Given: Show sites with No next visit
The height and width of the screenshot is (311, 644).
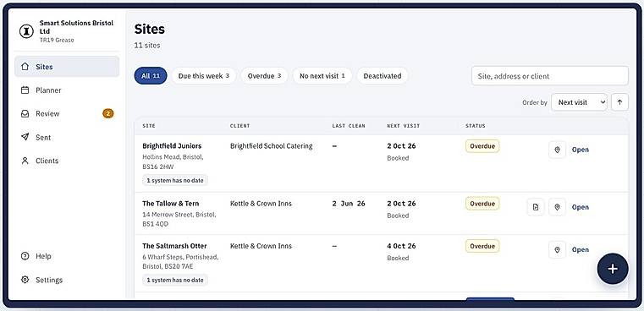Looking at the screenshot, I should coord(322,76).
